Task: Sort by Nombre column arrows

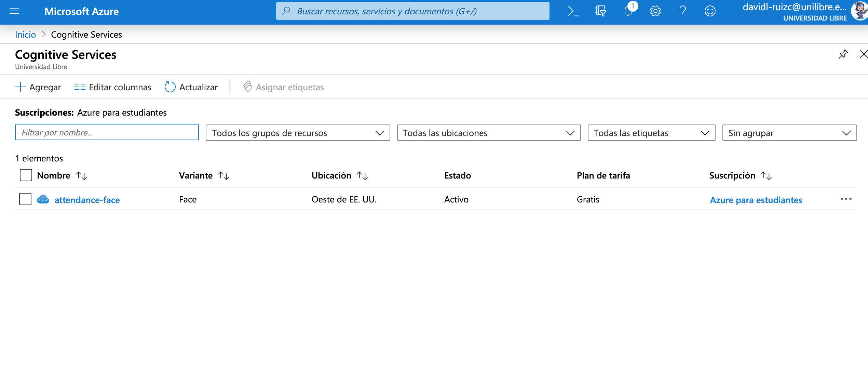Action: (81, 176)
